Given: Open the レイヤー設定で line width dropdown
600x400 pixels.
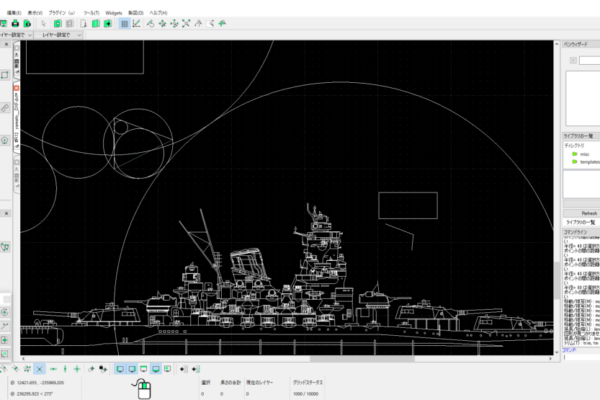Looking at the screenshot, I should 59,35.
